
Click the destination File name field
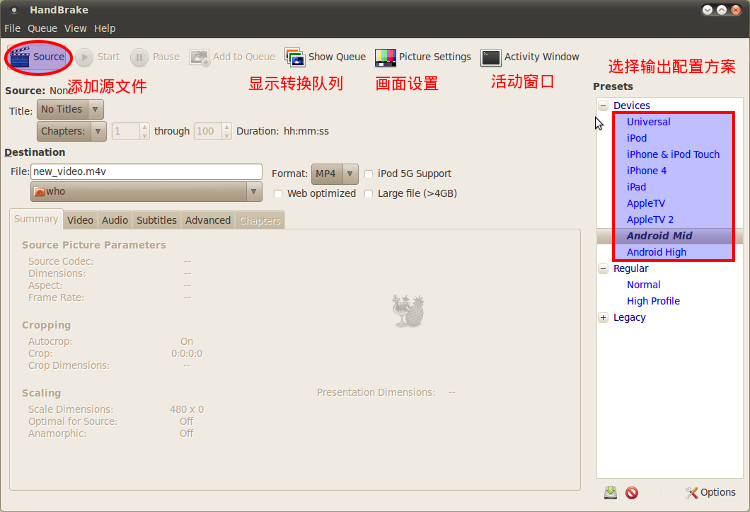[146, 171]
